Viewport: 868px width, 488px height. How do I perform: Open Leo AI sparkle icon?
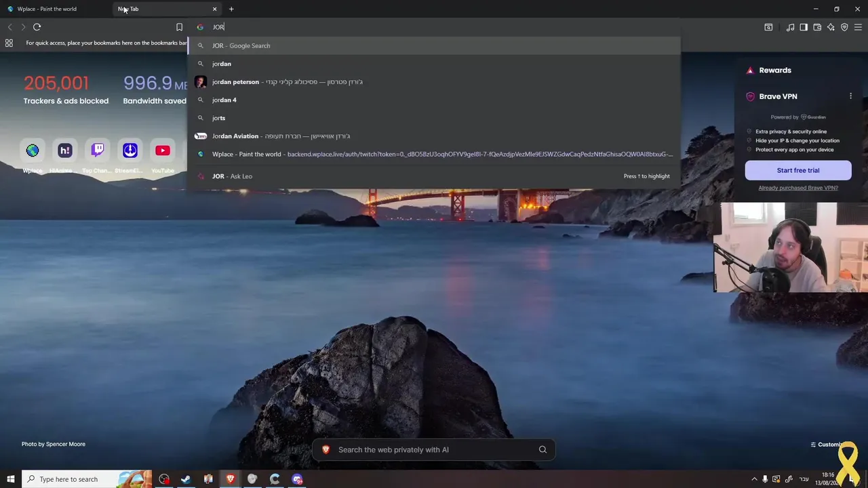pyautogui.click(x=831, y=27)
